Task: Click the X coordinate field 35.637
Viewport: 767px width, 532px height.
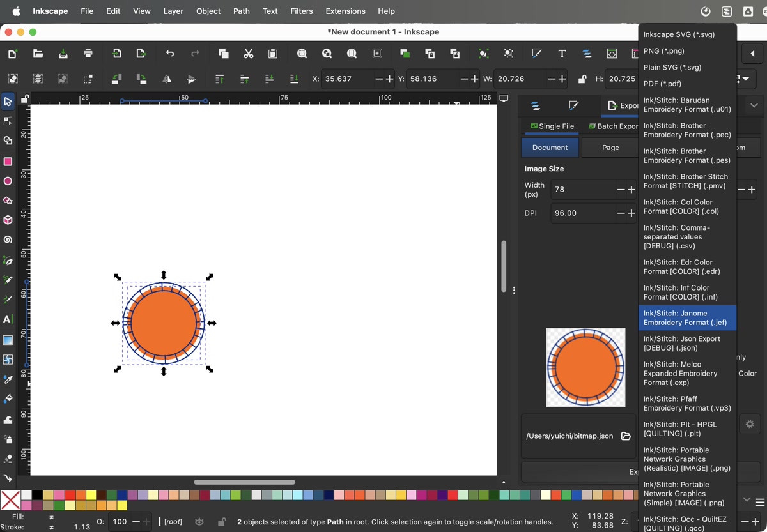Action: [x=348, y=79]
